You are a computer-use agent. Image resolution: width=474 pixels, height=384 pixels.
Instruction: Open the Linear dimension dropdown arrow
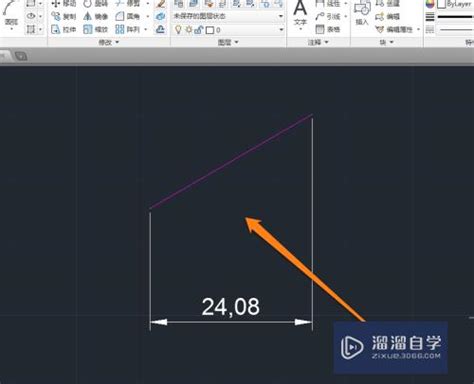(346, 3)
